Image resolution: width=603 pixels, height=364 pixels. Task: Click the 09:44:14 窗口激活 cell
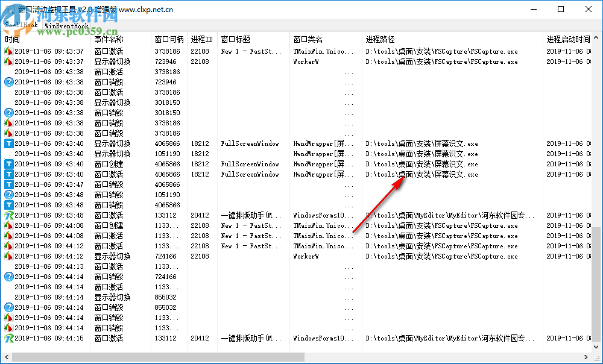pyautogui.click(x=109, y=287)
